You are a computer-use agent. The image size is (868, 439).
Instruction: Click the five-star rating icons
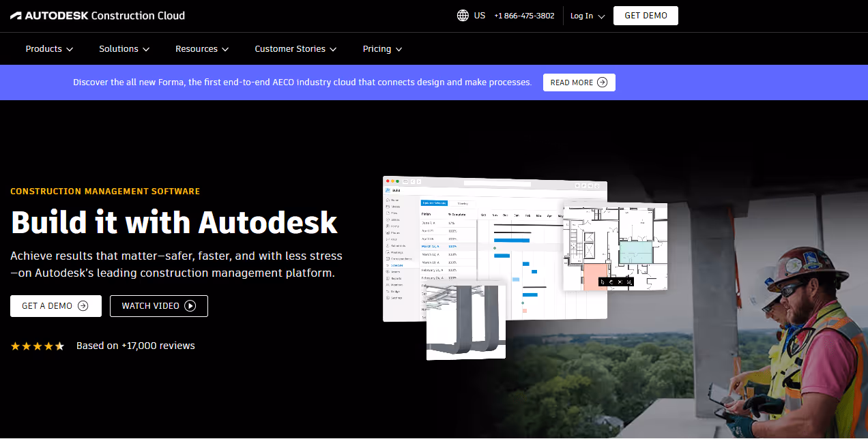coord(38,346)
